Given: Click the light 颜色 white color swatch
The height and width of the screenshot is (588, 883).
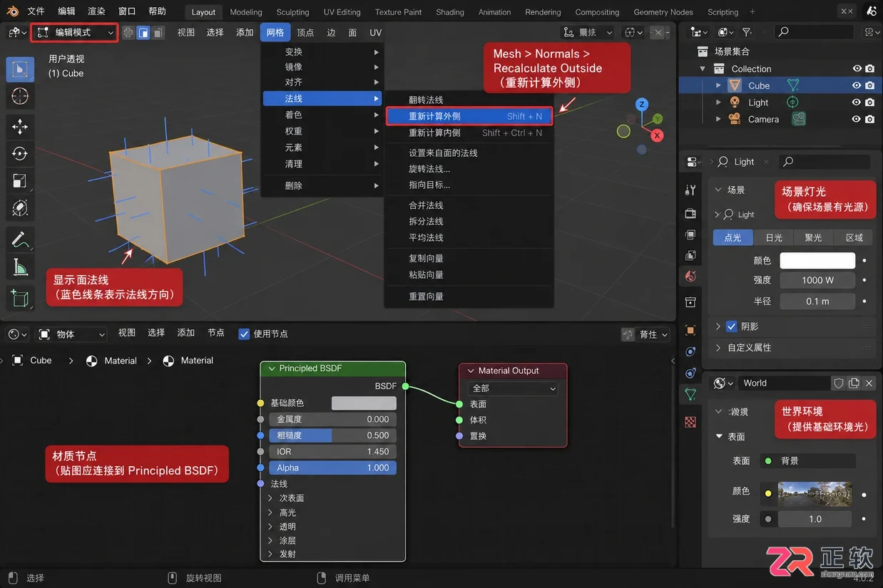Looking at the screenshot, I should (x=817, y=260).
